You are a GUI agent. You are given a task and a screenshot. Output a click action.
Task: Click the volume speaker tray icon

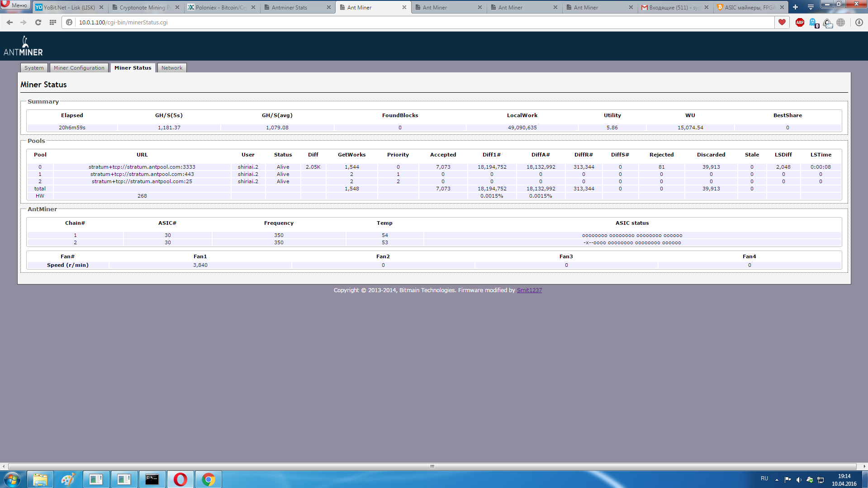(x=799, y=479)
